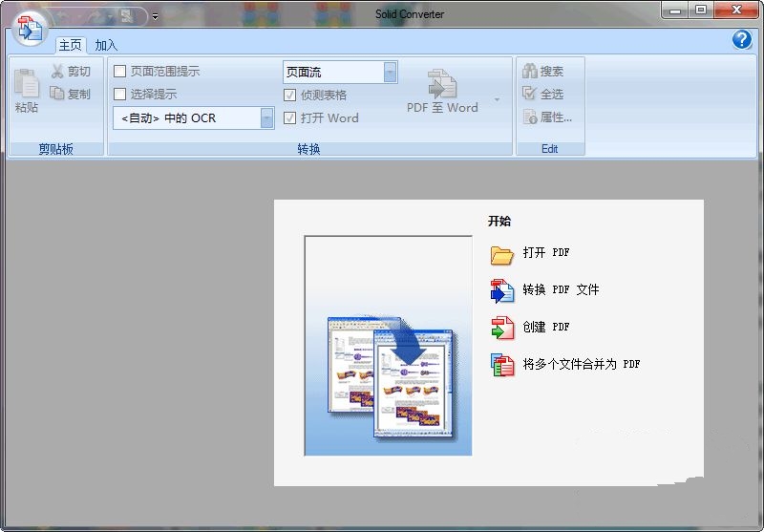This screenshot has width=764, height=532.
Task: Click the 转换 PDF 文件 link
Action: (561, 289)
